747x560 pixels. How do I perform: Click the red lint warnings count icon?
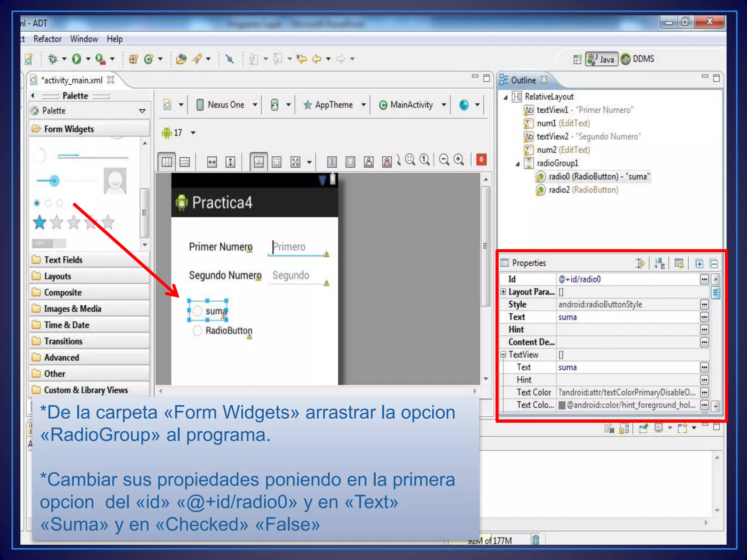481,159
